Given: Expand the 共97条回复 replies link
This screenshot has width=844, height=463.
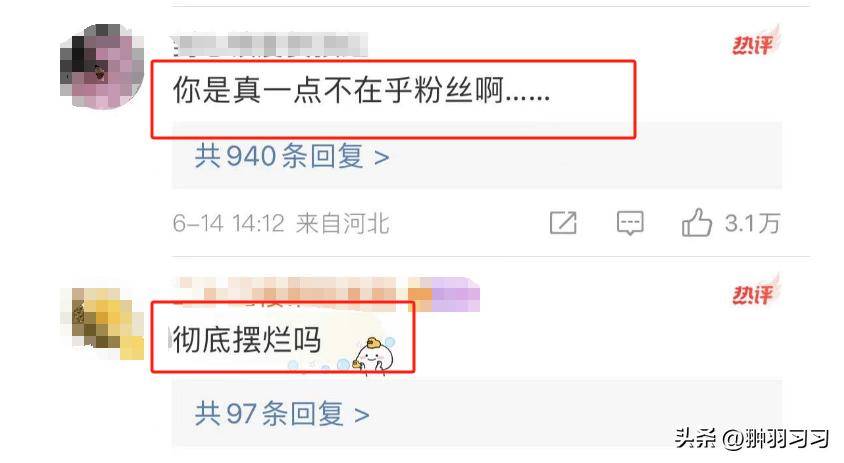Looking at the screenshot, I should point(282,414).
